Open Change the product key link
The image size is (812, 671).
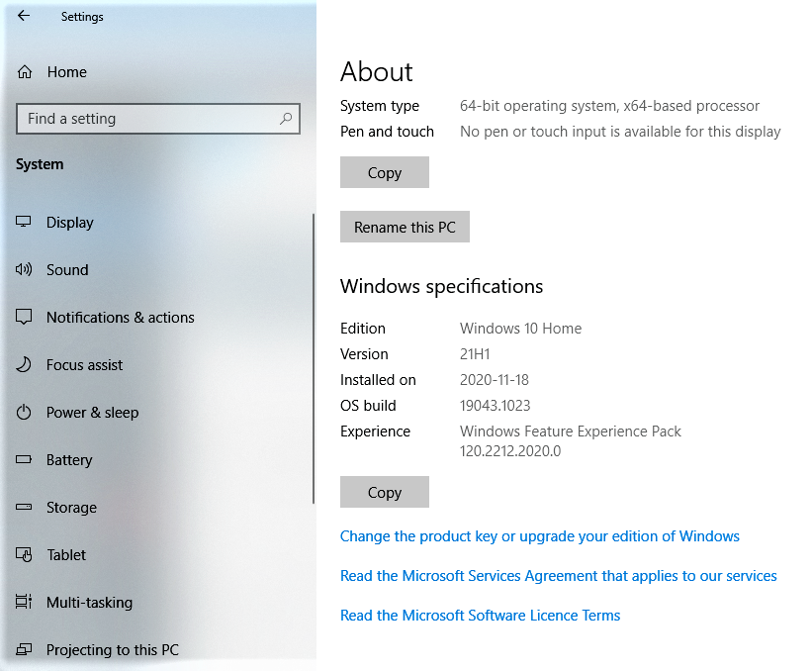(x=540, y=536)
